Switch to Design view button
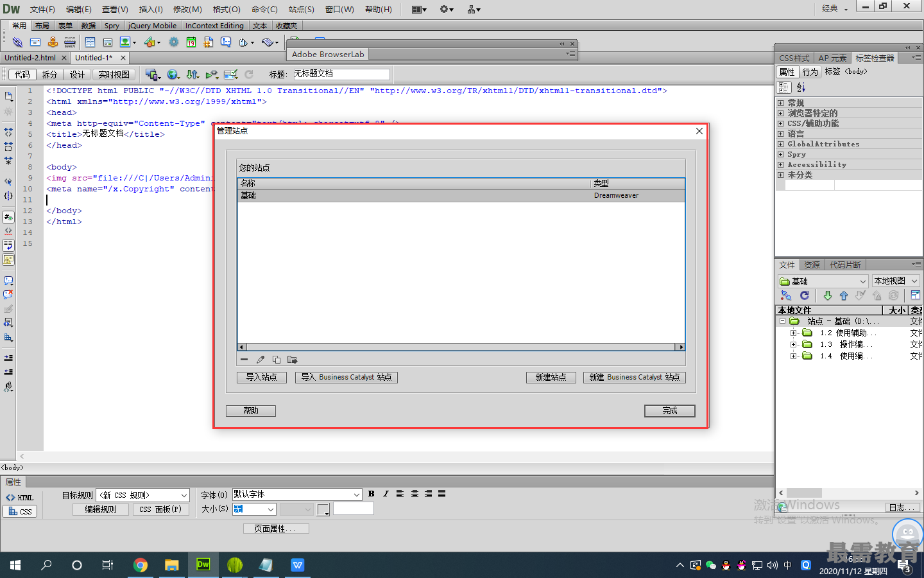This screenshot has height=578, width=924. (77, 74)
